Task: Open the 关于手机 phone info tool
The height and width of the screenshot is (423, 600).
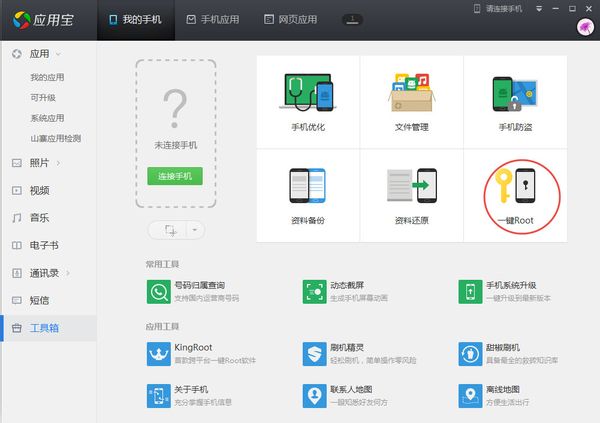Action: [189, 396]
